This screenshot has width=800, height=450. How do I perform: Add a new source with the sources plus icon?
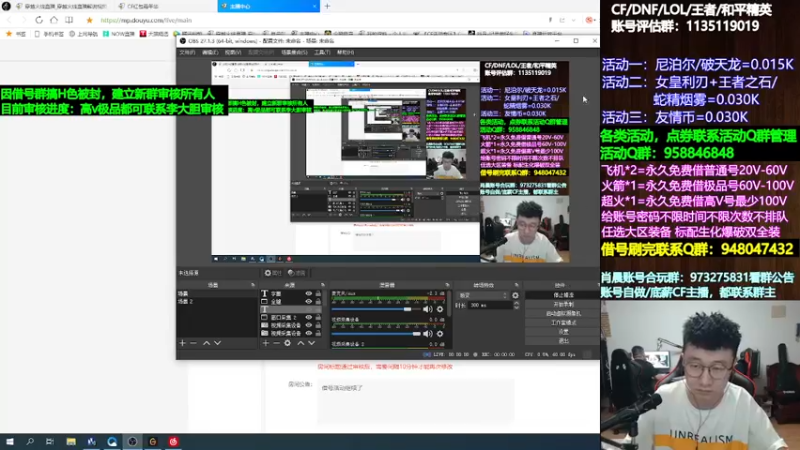point(266,343)
